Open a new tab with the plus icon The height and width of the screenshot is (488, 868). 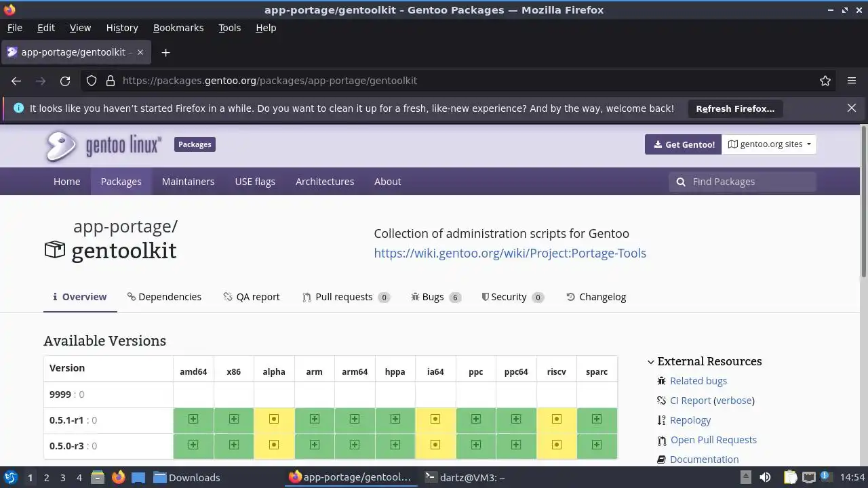tap(165, 52)
